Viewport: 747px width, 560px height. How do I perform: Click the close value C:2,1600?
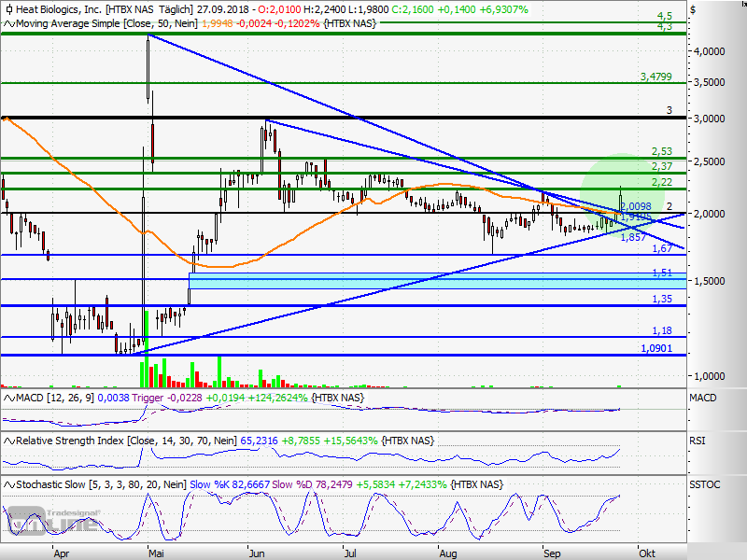point(414,9)
